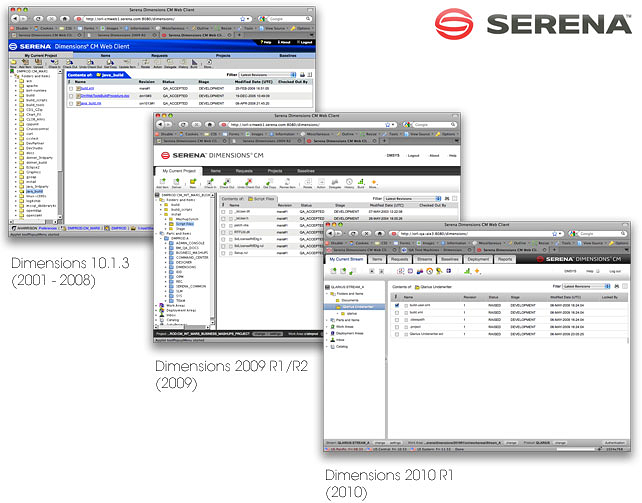Click first toolbar icon in Dimensions 2010 window

click(x=333, y=271)
